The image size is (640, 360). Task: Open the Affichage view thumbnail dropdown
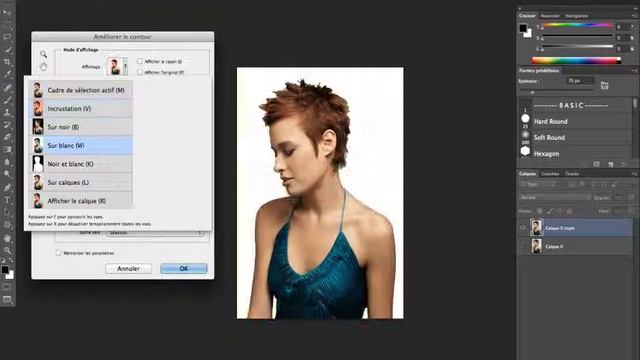[117, 66]
